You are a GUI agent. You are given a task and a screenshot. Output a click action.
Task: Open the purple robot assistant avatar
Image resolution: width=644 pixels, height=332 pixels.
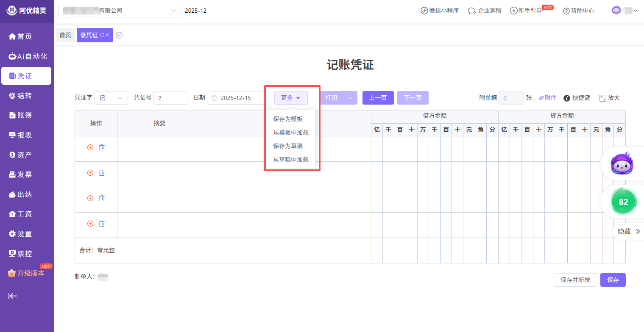622,164
